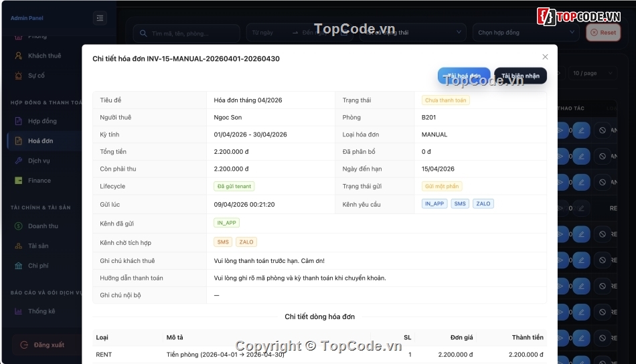Click Tải biên nhận button
Image resolution: width=636 pixels, height=364 pixels.
tap(520, 76)
